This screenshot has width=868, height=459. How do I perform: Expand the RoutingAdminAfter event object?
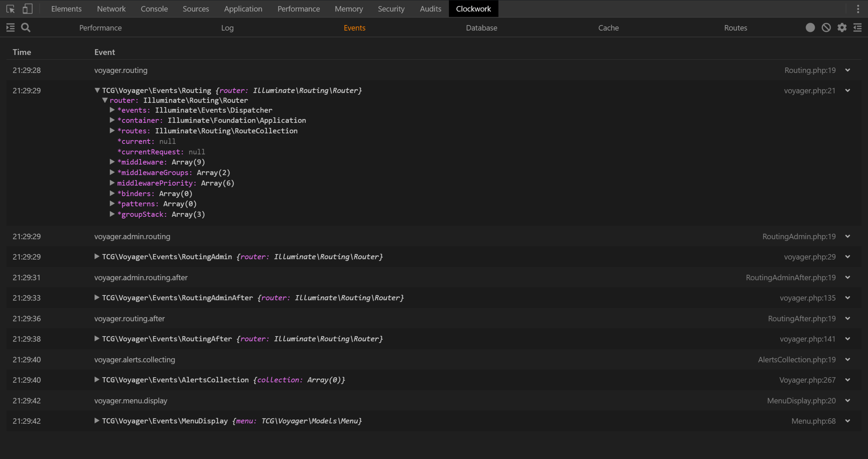click(x=97, y=298)
